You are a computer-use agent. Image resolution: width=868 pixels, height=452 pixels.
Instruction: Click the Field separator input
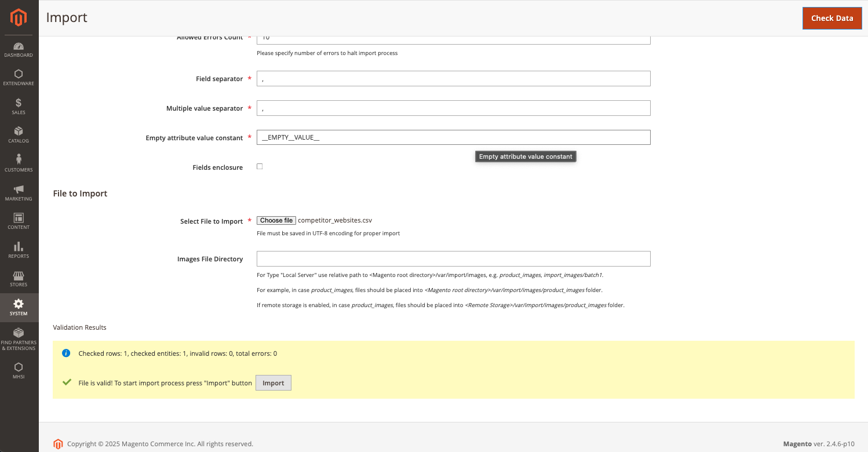click(453, 79)
